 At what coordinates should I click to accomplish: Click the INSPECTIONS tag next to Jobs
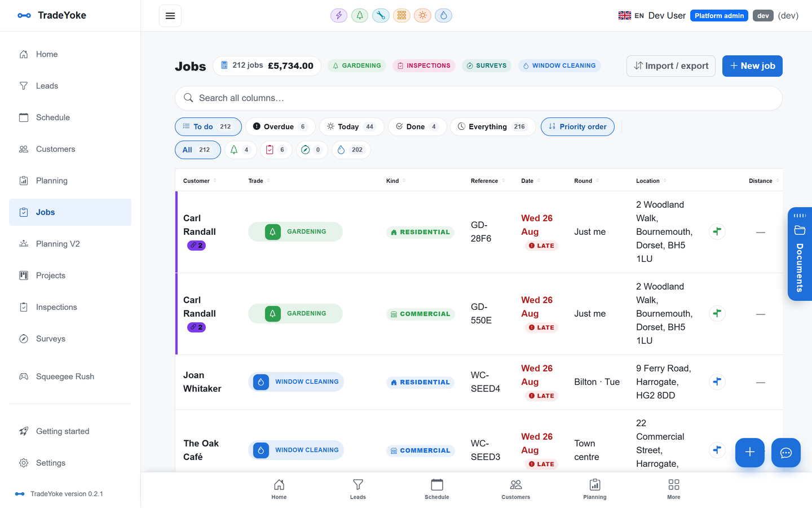point(424,65)
